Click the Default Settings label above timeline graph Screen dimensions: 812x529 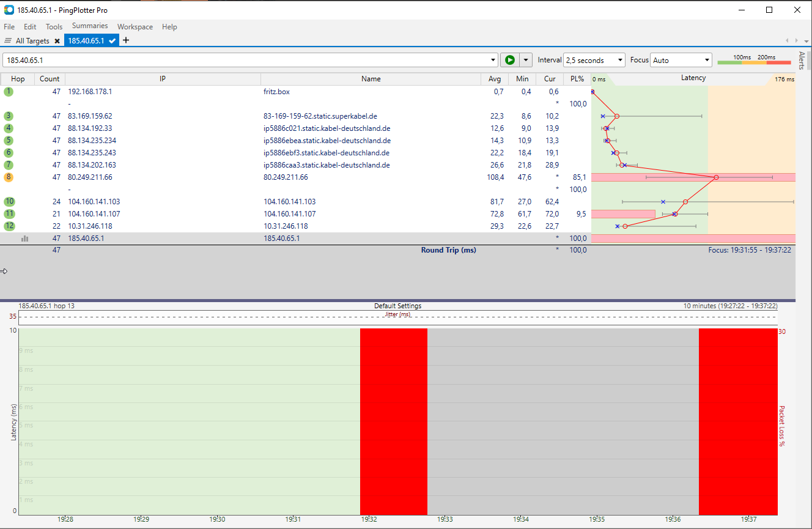coord(397,306)
